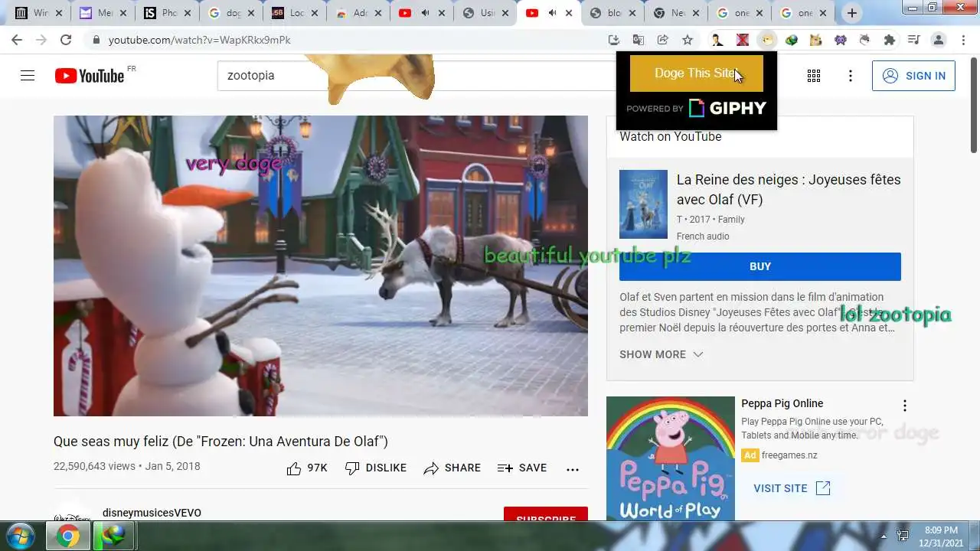Click the Olaf video player
This screenshot has width=980, height=551.
[x=321, y=266]
